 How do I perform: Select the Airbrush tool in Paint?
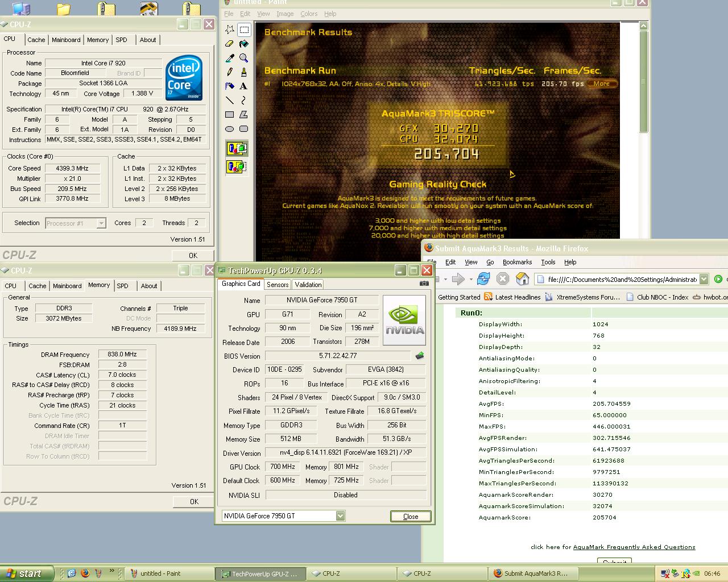[230, 86]
